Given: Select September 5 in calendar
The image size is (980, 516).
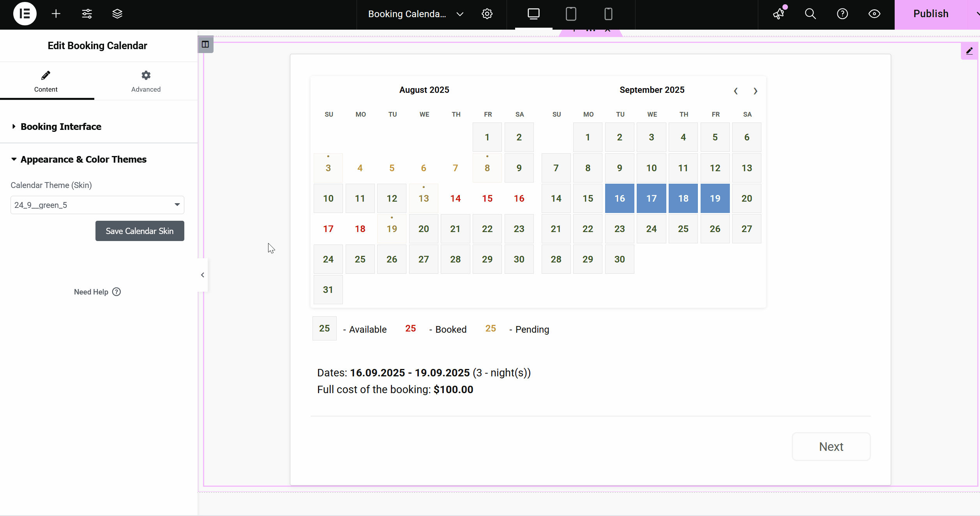Looking at the screenshot, I should click(715, 137).
